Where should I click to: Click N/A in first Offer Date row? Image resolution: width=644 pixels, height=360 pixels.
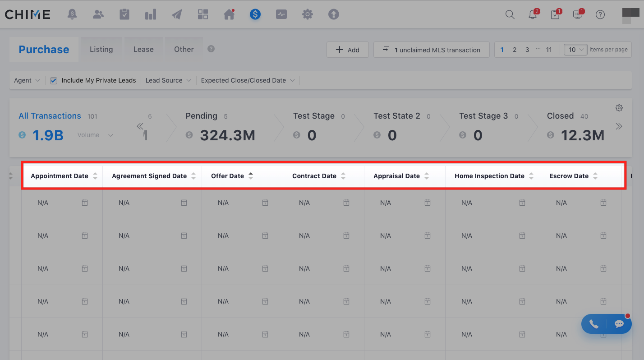tap(223, 203)
